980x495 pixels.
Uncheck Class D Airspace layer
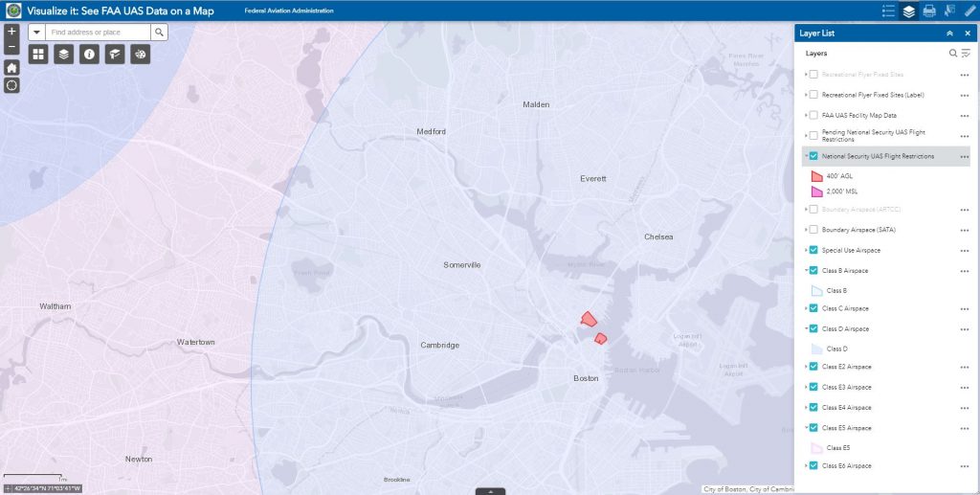[x=813, y=328]
